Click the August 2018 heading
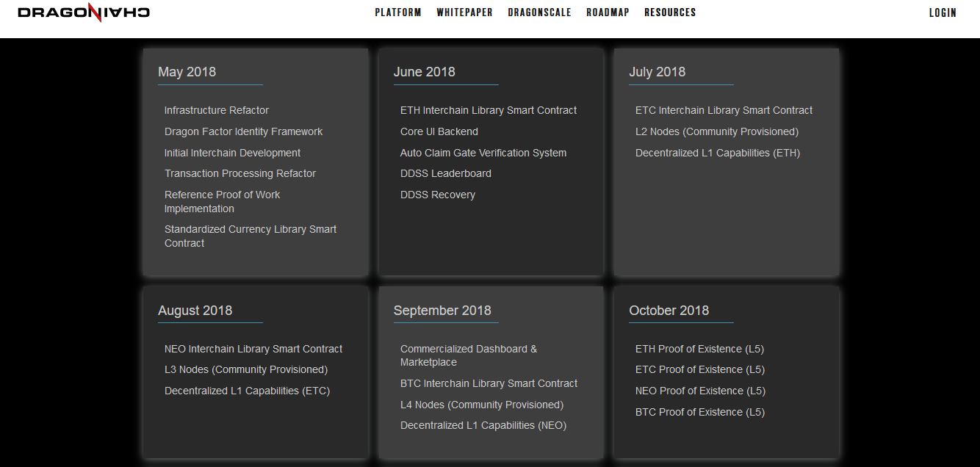This screenshot has width=980, height=467. (x=195, y=311)
